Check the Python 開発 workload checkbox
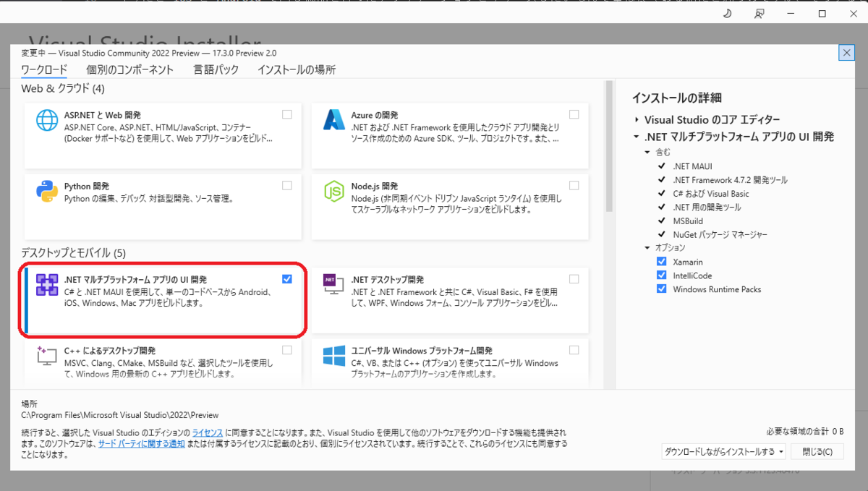This screenshot has height=491, width=868. (287, 185)
